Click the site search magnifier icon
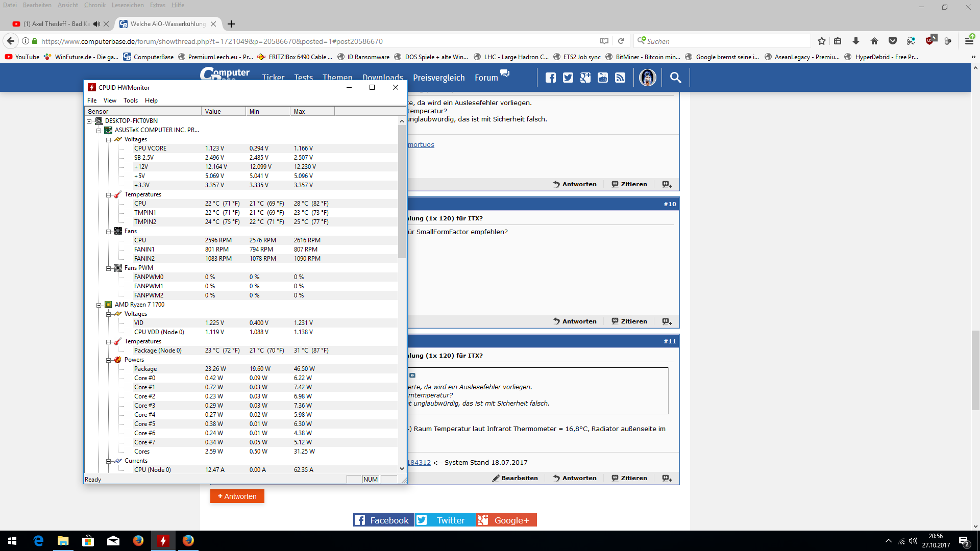980x551 pixels. click(675, 78)
